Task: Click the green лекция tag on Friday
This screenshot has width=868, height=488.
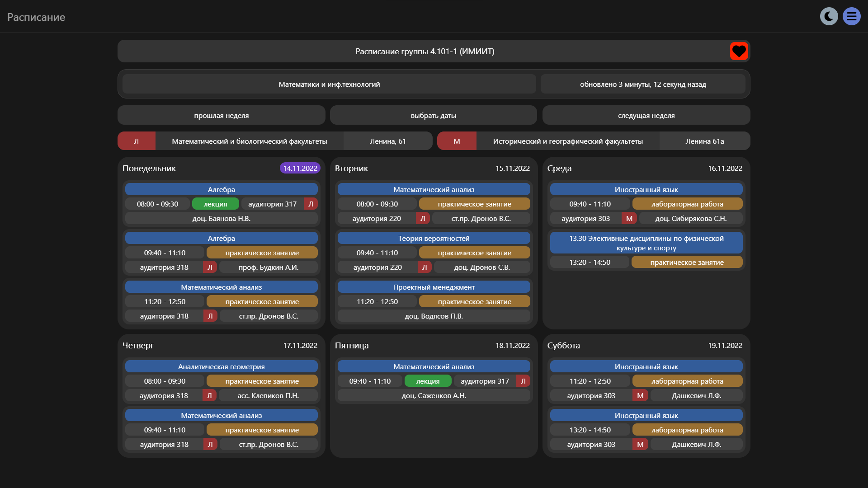Action: coord(428,381)
